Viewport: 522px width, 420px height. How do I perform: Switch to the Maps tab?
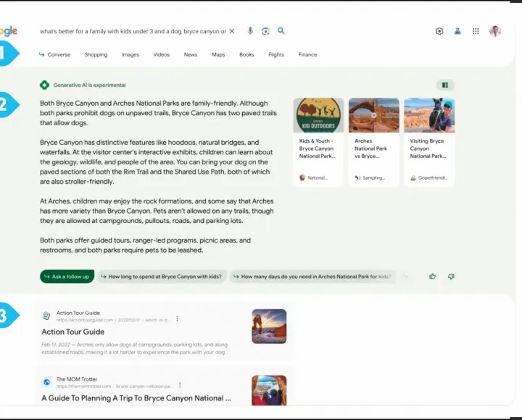click(x=218, y=54)
